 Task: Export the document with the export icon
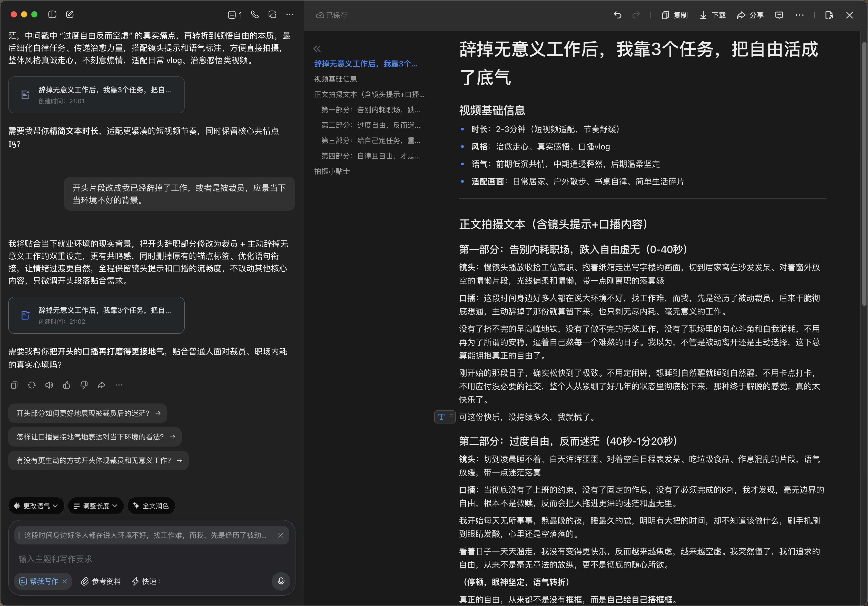click(829, 15)
